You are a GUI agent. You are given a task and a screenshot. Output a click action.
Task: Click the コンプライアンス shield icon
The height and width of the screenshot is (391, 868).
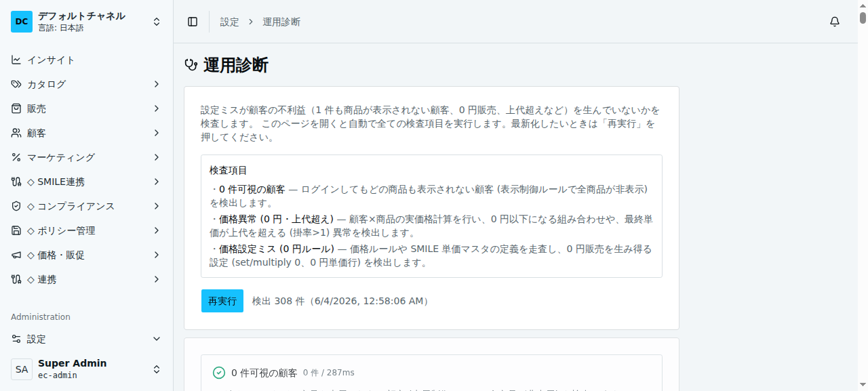pyautogui.click(x=16, y=206)
